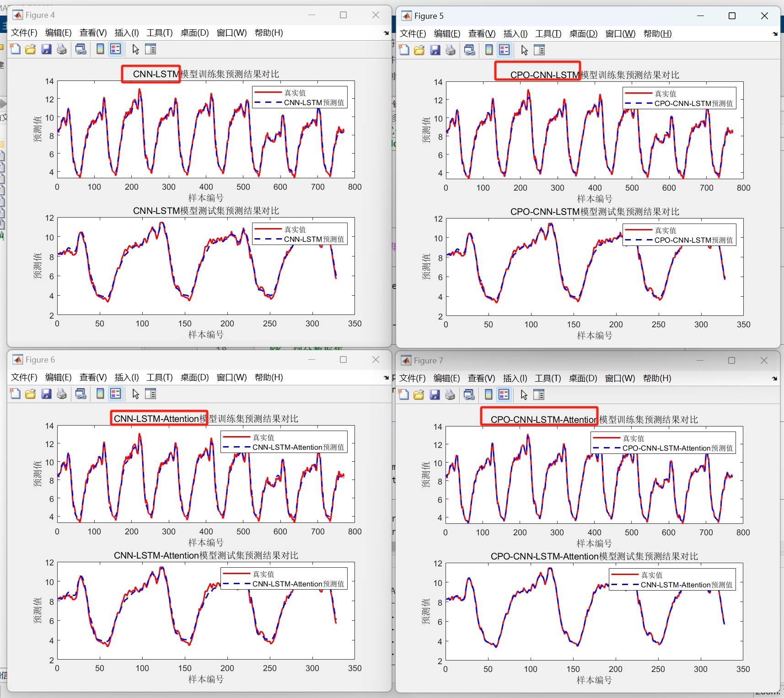This screenshot has width=784, height=698.
Task: Click the dock arrow in Figure 4 menu bar
Action: 386,33
